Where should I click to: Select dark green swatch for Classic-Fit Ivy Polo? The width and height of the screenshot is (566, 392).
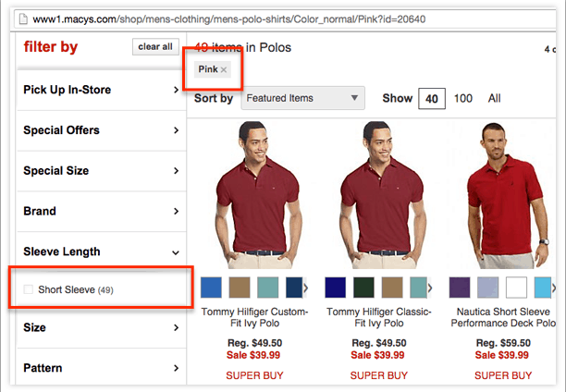point(363,288)
